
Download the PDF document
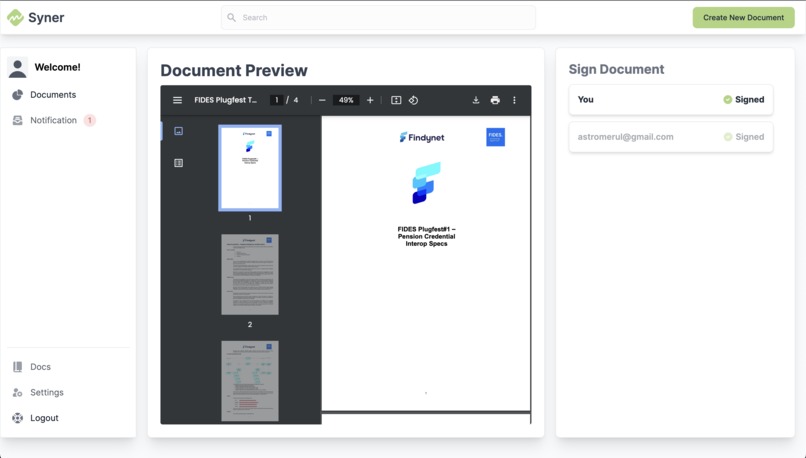[x=476, y=100]
